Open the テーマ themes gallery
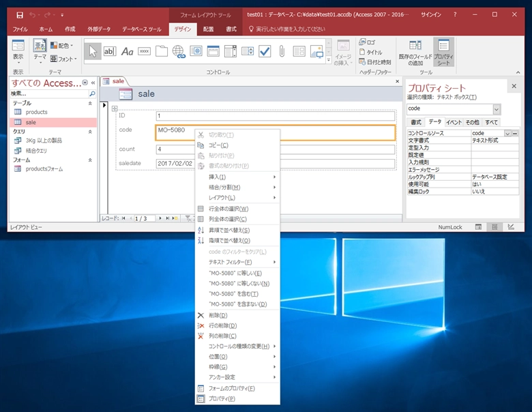The image size is (532, 412). tap(40, 51)
